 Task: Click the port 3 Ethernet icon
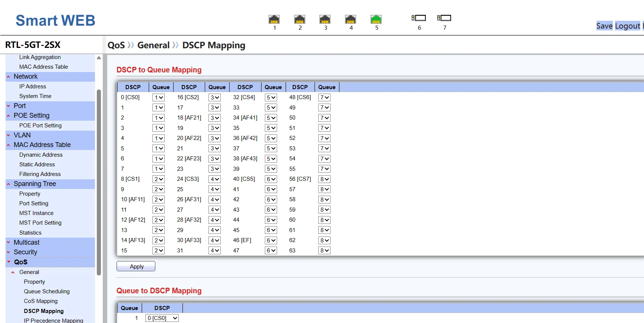point(325,19)
